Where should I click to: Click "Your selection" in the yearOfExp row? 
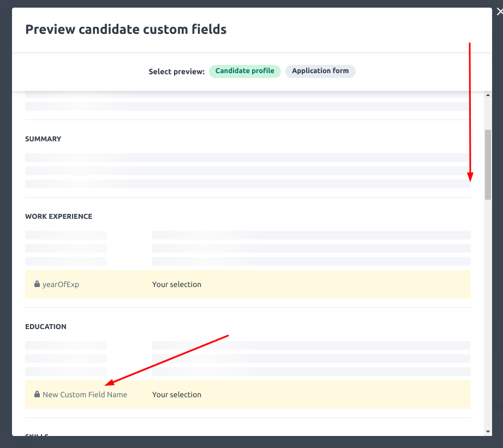tap(177, 284)
